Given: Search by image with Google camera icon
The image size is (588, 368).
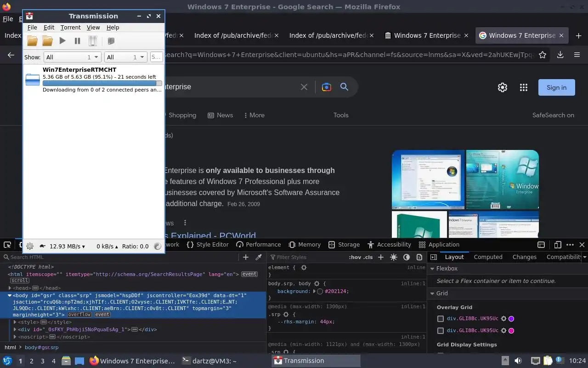Looking at the screenshot, I should [327, 87].
